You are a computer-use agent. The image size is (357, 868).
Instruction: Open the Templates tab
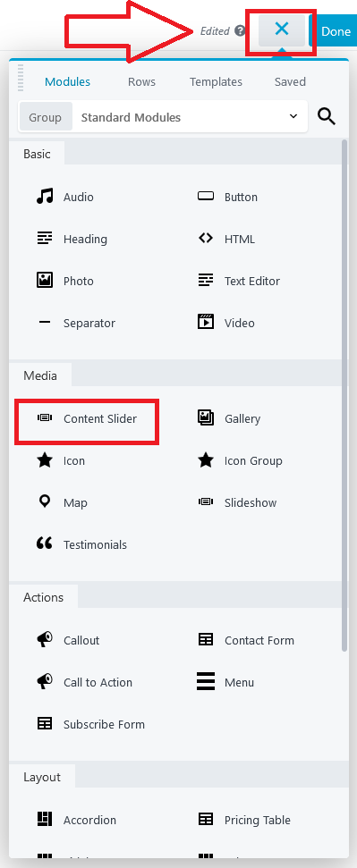(216, 82)
